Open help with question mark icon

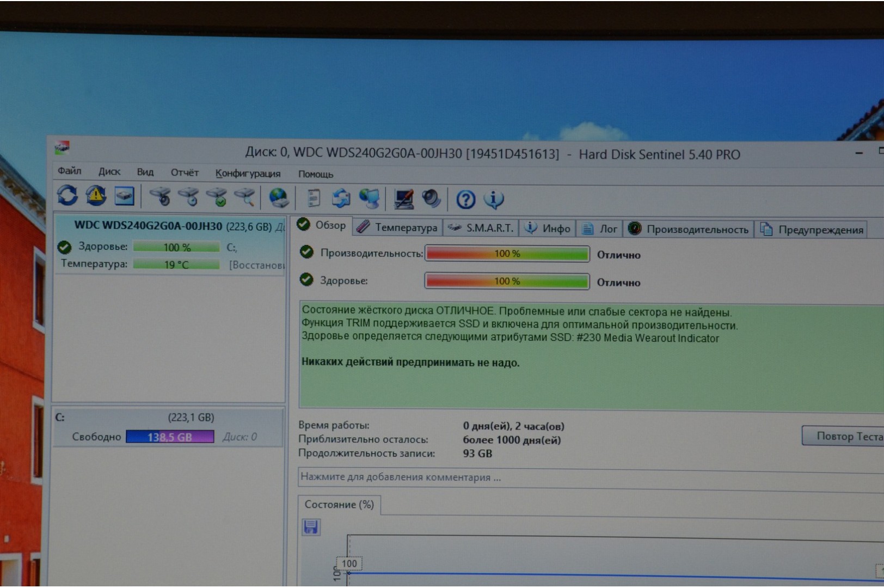pos(465,200)
